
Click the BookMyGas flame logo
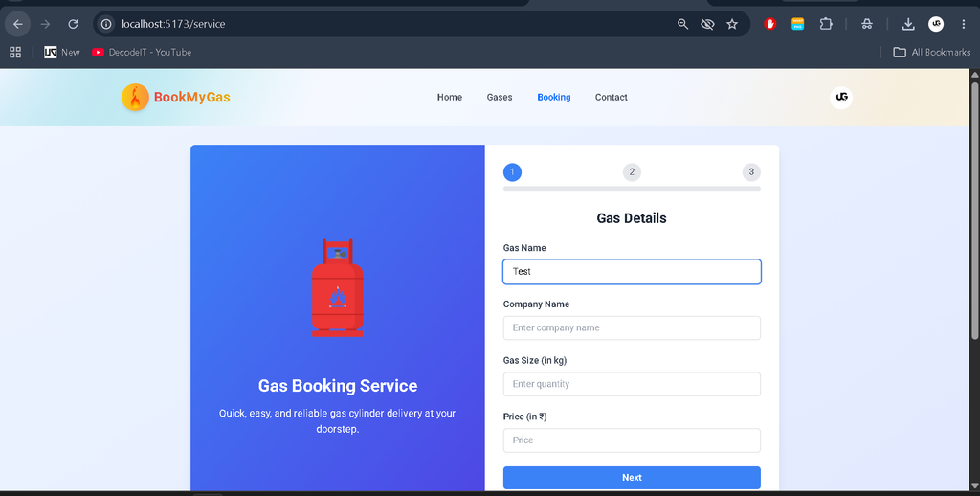tap(135, 98)
